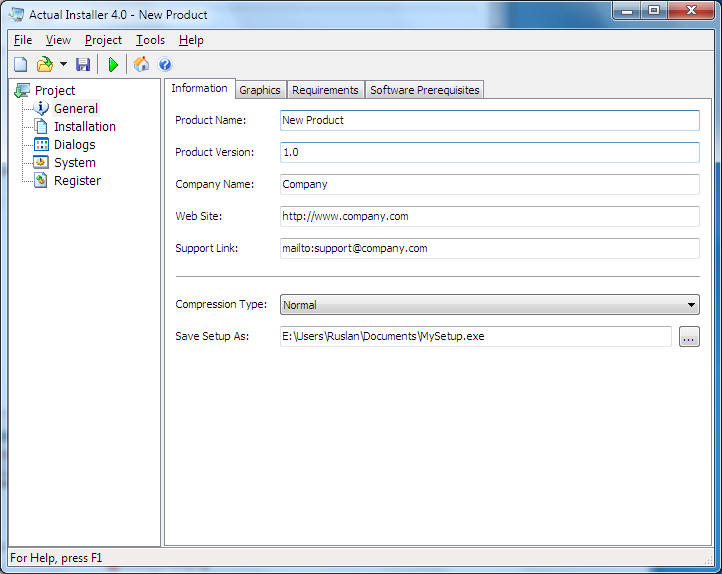722x574 pixels.
Task: Select the Register tree item
Action: coord(77,181)
